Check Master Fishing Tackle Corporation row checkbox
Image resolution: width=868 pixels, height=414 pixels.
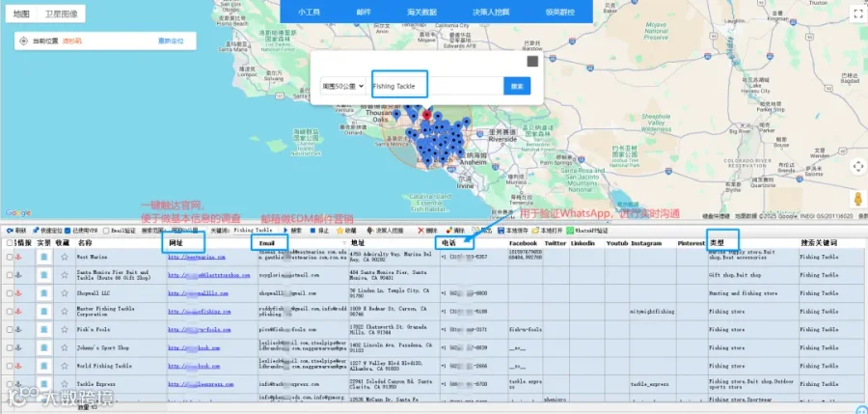click(x=10, y=312)
